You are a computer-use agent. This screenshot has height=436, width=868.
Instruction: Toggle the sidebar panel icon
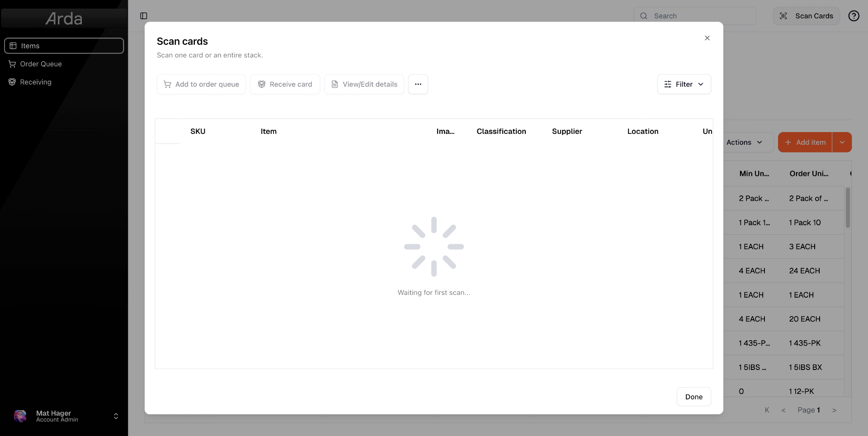[144, 16]
